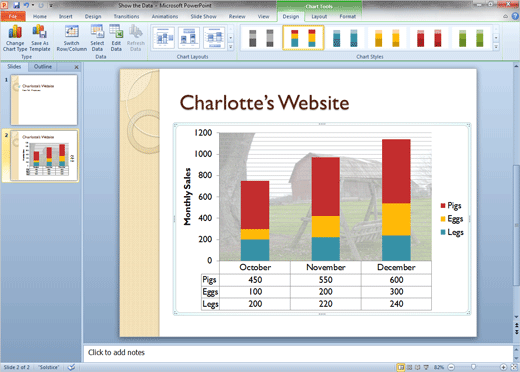Expand the Chart Layouts gallery
Screen dimensions: 520x372
click(230, 47)
